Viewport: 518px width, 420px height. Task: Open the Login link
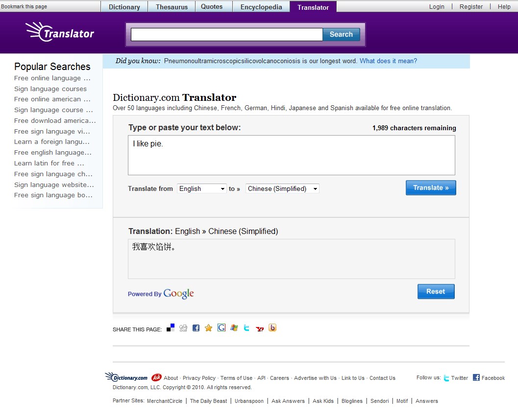436,6
